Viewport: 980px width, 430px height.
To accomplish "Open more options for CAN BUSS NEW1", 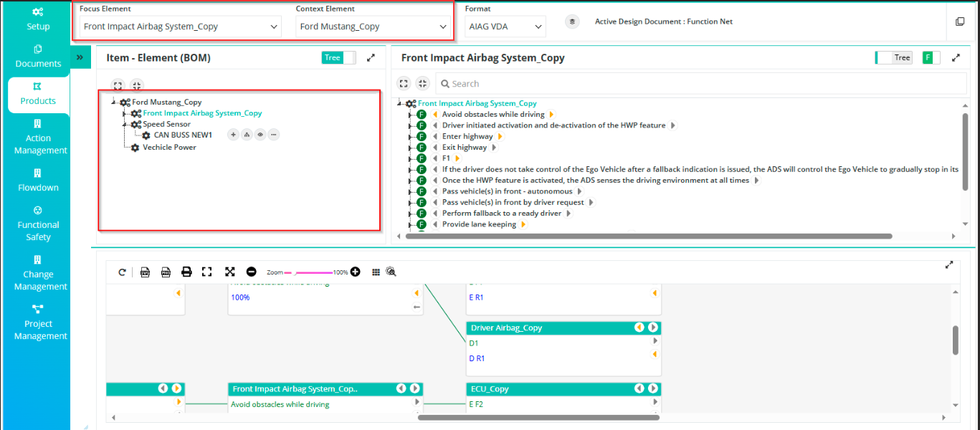I will tap(274, 135).
